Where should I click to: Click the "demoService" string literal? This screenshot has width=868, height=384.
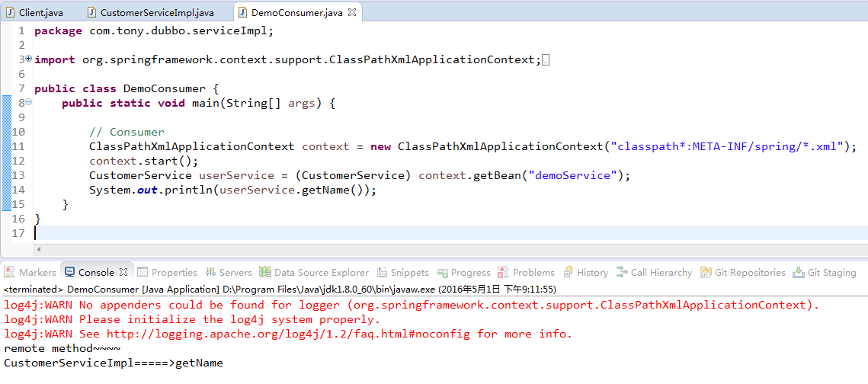tap(571, 174)
